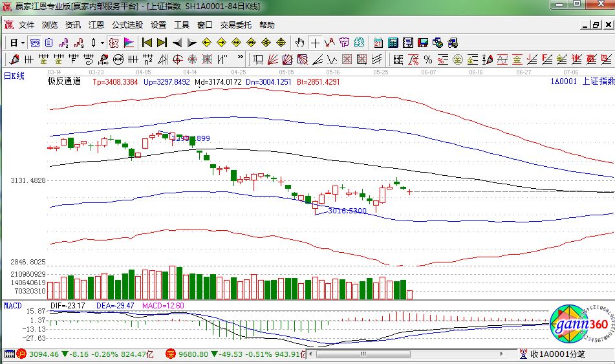Click the red floppy disk save icon
Screen dimensions: 615x364
coord(423,43)
